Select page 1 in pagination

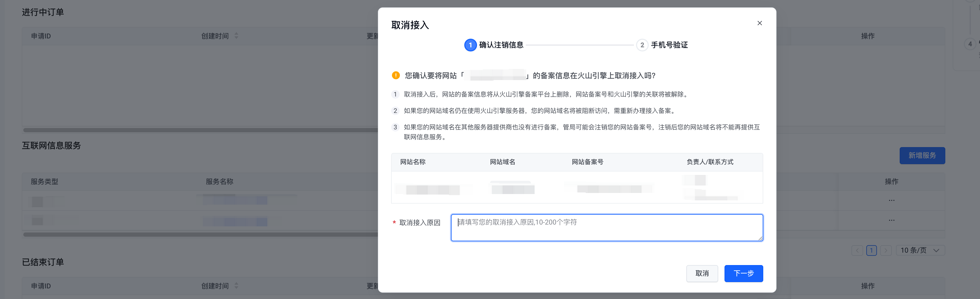(871, 250)
